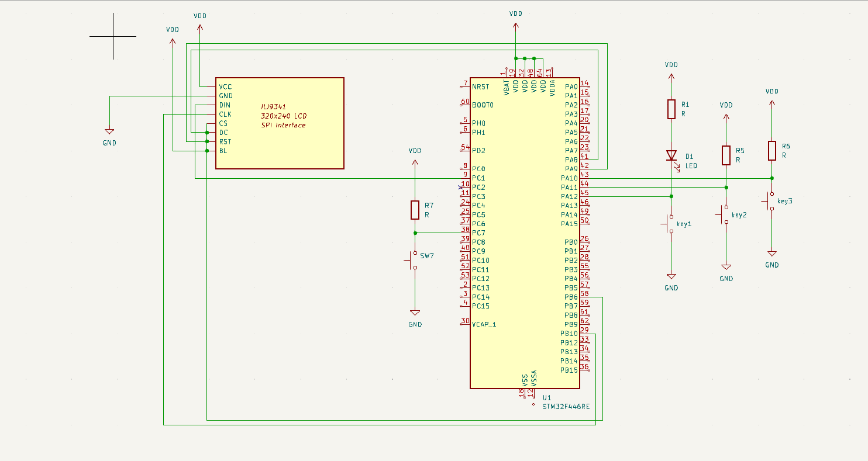Select resistor R6 symbol body

click(x=772, y=151)
